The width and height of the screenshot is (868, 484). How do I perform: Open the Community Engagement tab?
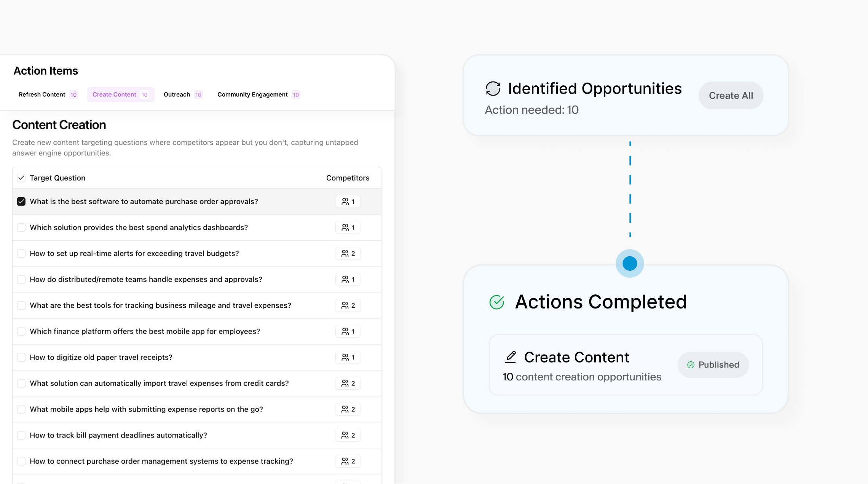[258, 94]
